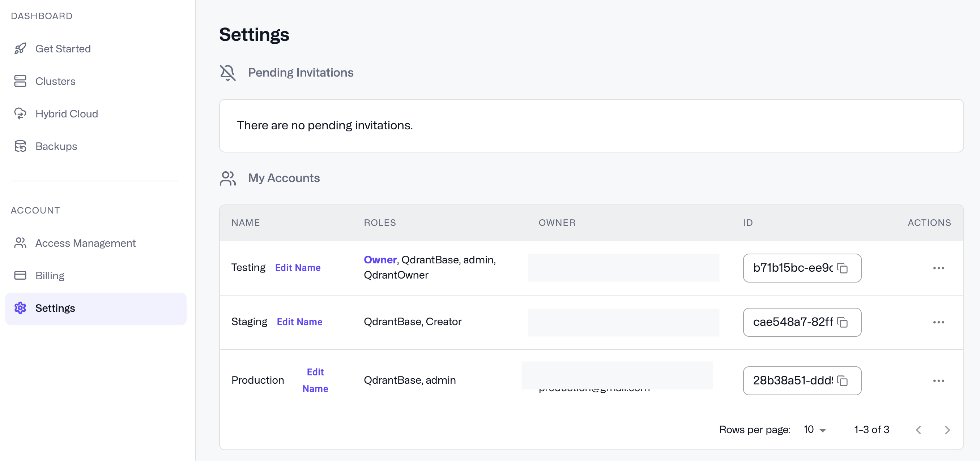Image resolution: width=980 pixels, height=461 pixels.
Task: Copy the Staging account ID
Action: coord(843,323)
